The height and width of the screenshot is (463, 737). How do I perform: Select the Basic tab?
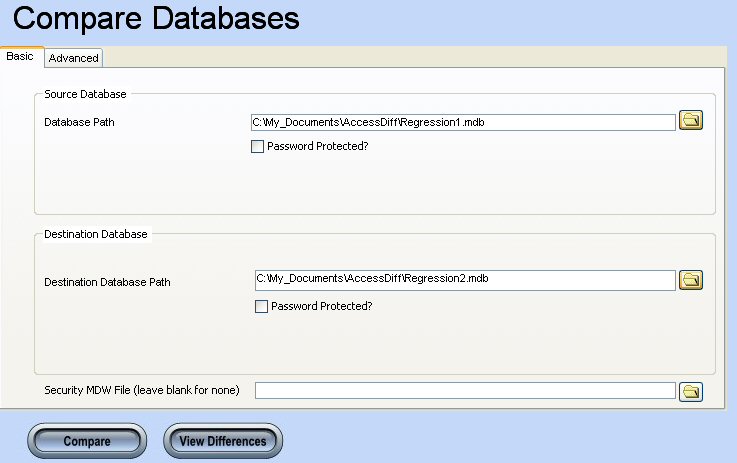(20, 57)
